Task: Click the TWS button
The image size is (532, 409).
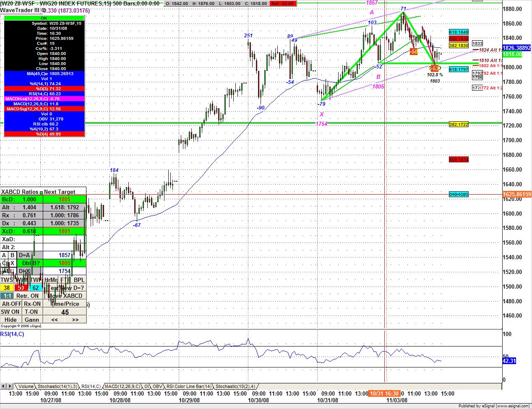Action: (7, 280)
